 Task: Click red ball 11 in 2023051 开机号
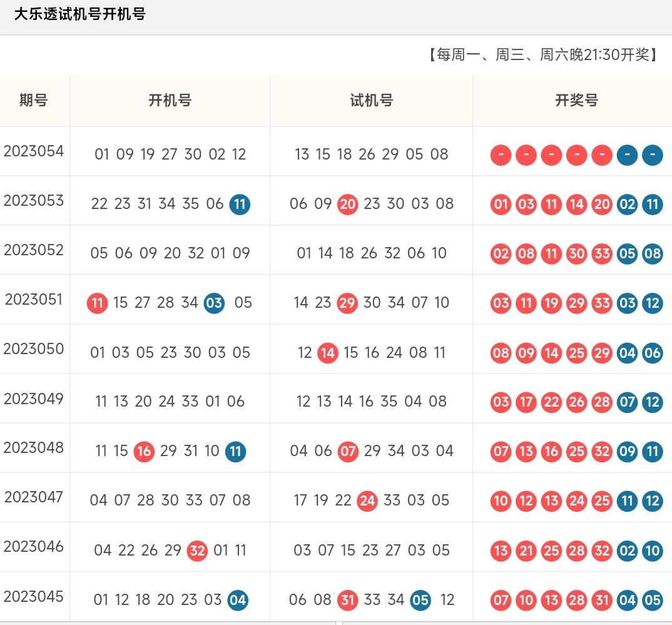[x=97, y=303]
